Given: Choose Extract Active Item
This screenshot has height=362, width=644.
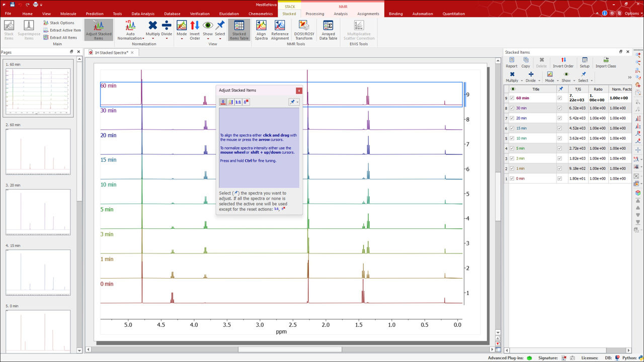Looking at the screenshot, I should pos(62,30).
